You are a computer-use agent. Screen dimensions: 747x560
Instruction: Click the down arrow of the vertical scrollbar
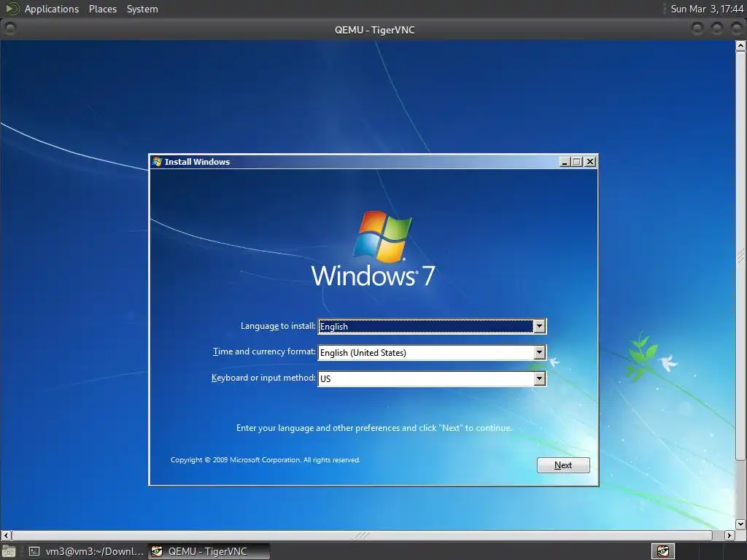pos(741,524)
